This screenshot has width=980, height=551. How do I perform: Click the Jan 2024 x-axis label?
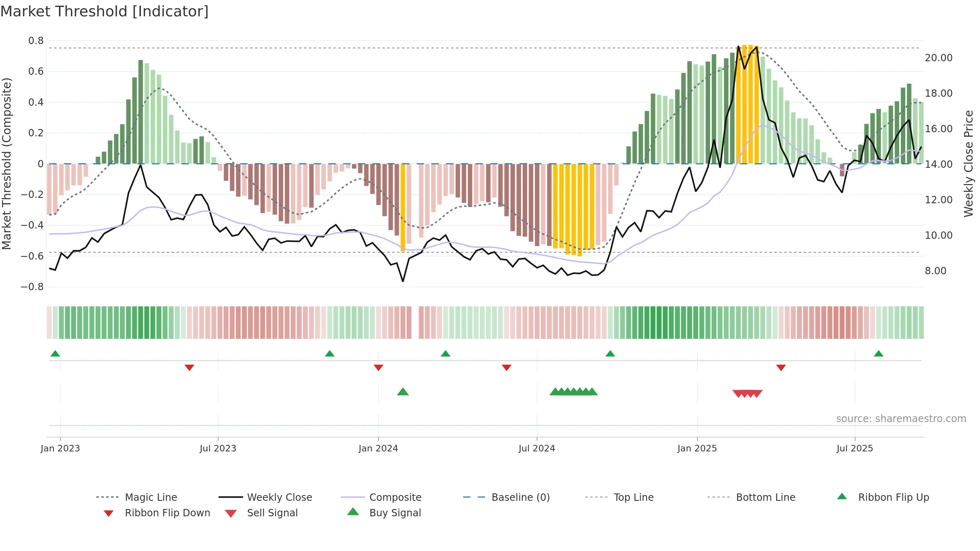point(379,448)
